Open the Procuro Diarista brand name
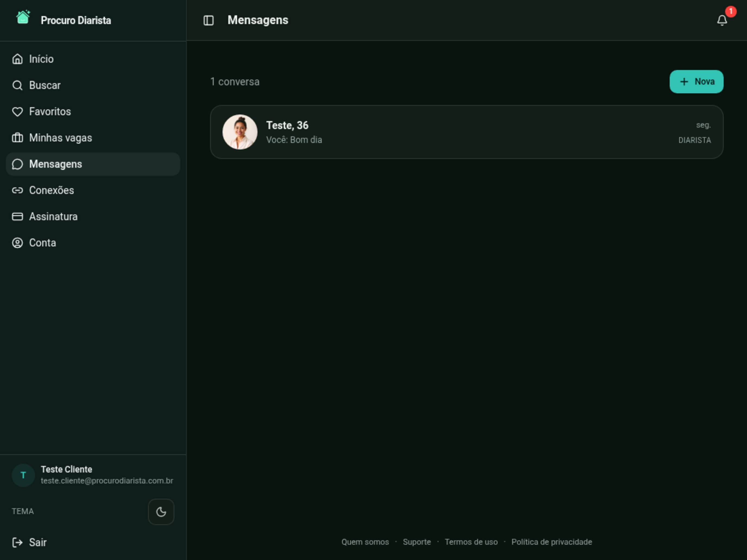Image resolution: width=747 pixels, height=560 pixels. 76,20
